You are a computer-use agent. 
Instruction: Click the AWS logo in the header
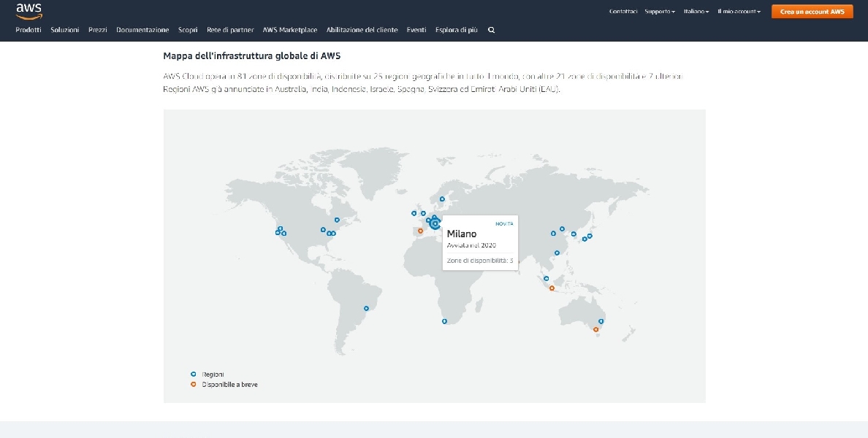pos(28,11)
